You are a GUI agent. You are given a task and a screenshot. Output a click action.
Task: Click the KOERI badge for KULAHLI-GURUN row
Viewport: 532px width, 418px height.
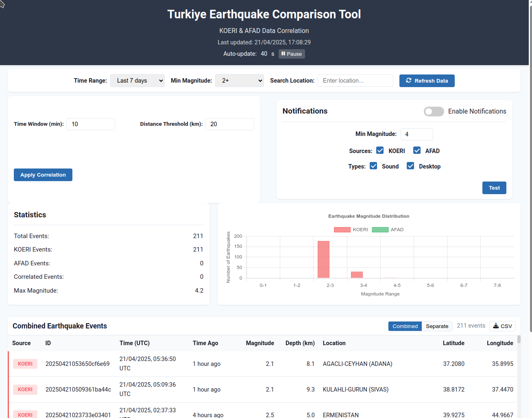click(x=25, y=390)
